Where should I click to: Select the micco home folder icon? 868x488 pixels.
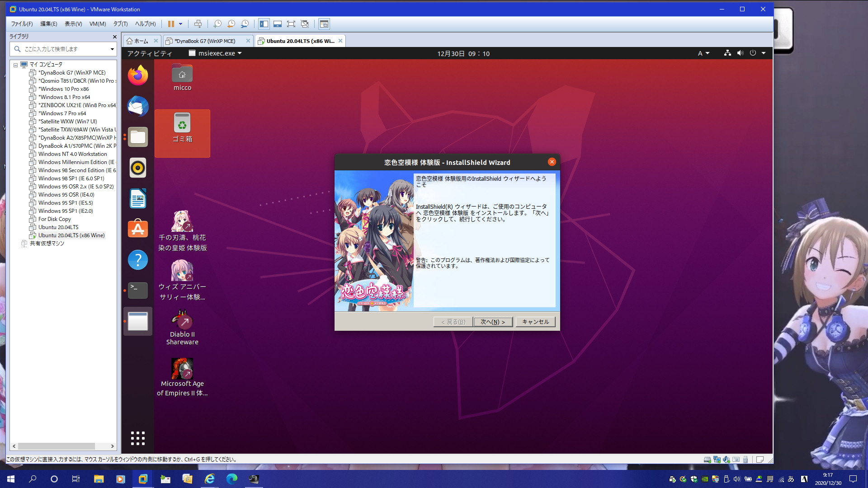coord(182,78)
